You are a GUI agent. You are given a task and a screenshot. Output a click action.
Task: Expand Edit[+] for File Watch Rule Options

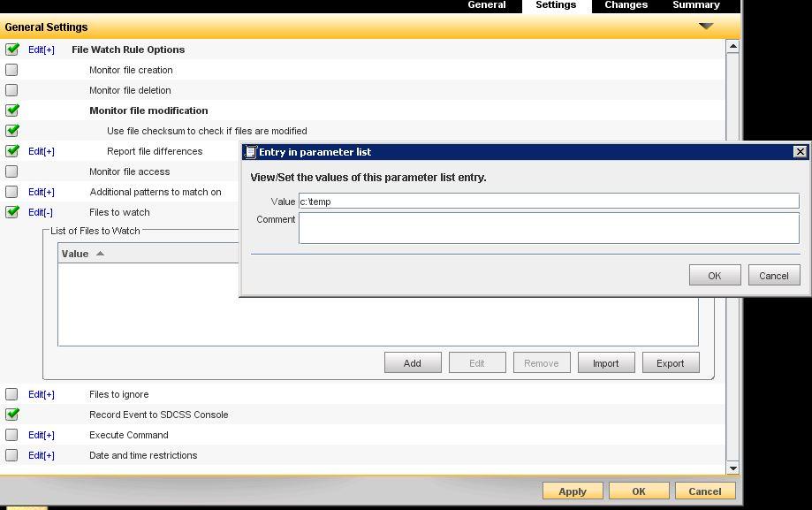click(42, 49)
